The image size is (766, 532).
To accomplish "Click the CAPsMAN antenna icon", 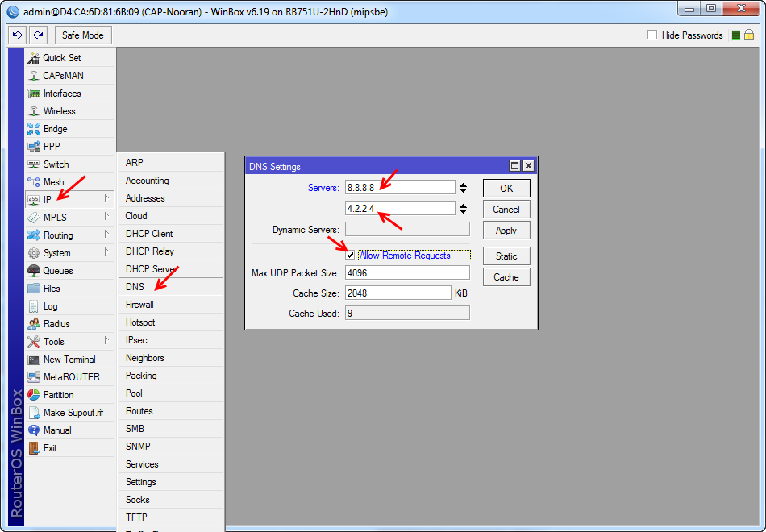I will click(x=34, y=76).
